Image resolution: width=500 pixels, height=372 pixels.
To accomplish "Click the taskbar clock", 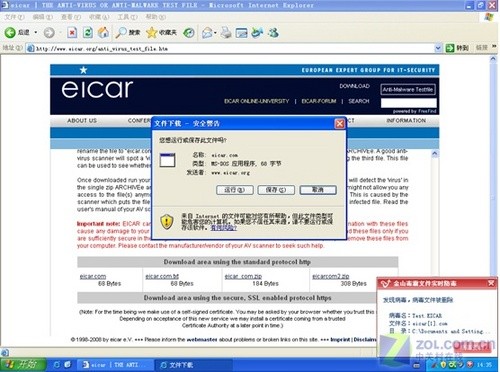I will coord(484,365).
